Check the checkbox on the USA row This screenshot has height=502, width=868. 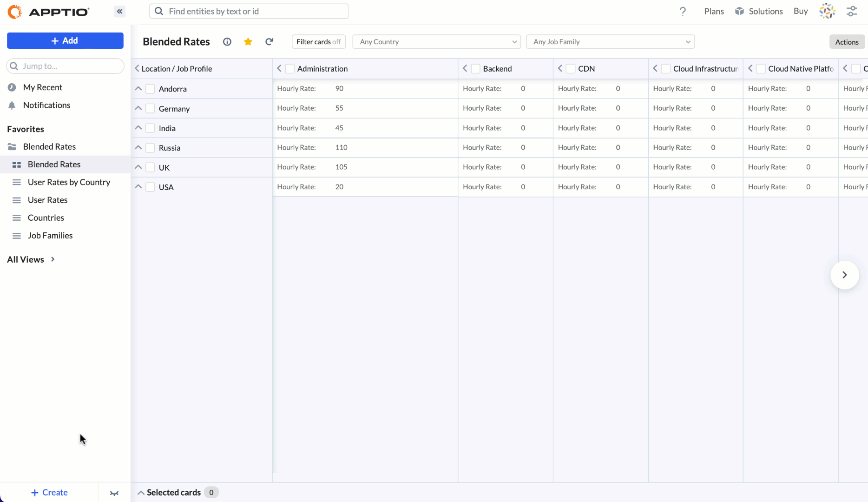tap(150, 187)
